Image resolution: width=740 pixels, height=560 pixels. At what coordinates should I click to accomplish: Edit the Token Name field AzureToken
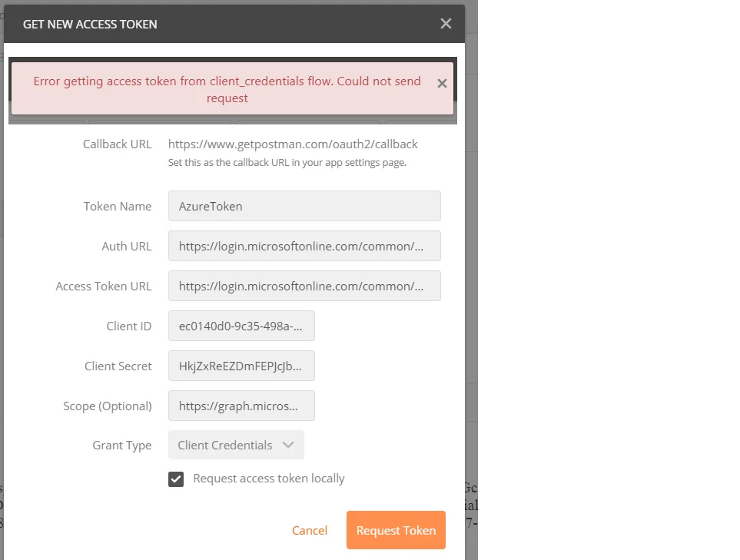pyautogui.click(x=304, y=206)
